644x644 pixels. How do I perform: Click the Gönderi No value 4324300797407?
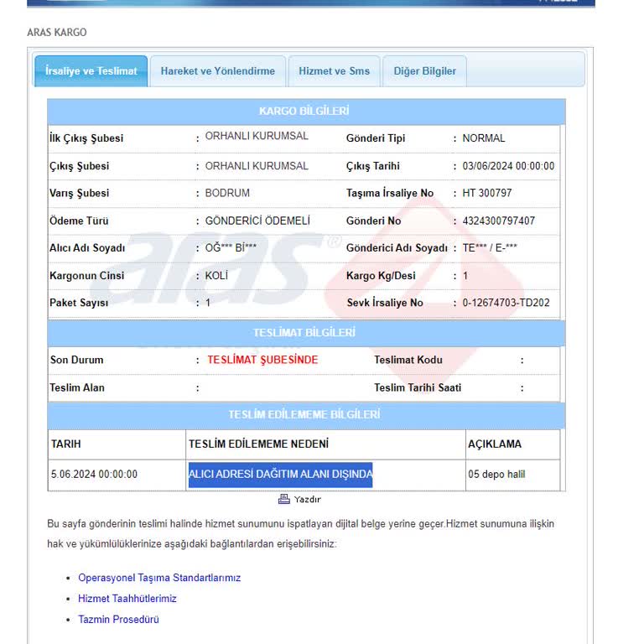499,221
